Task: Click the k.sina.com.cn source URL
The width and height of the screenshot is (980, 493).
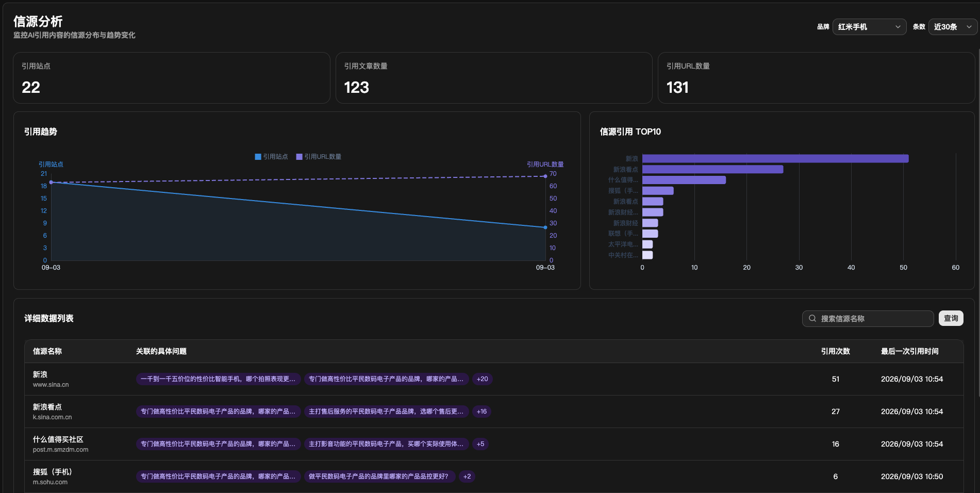Action: pos(52,417)
